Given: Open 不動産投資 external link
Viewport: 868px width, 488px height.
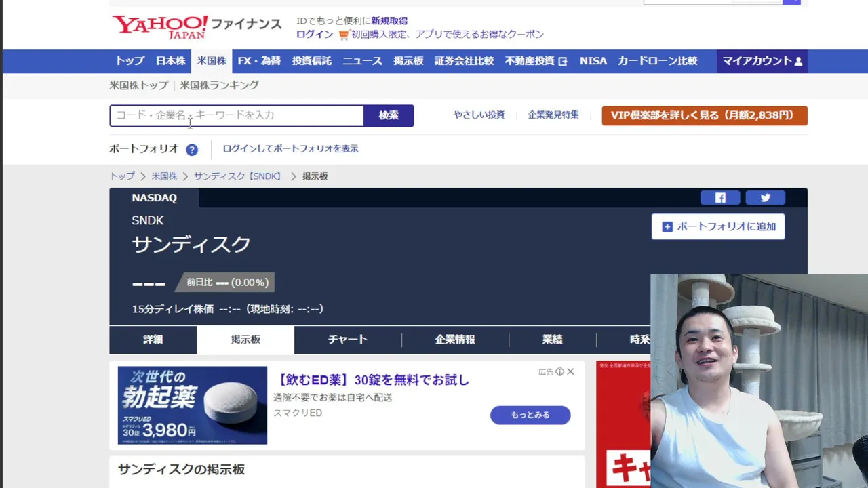Looking at the screenshot, I should tap(536, 61).
